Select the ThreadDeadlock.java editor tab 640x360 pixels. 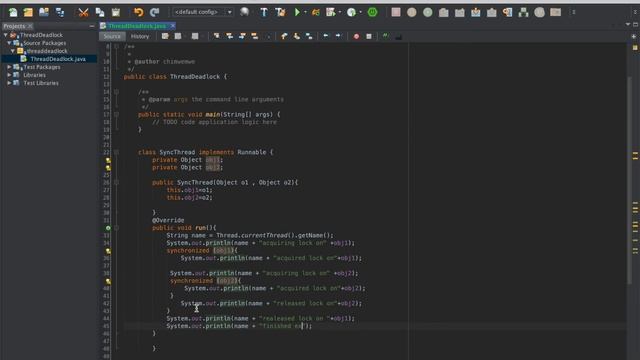tap(137, 26)
